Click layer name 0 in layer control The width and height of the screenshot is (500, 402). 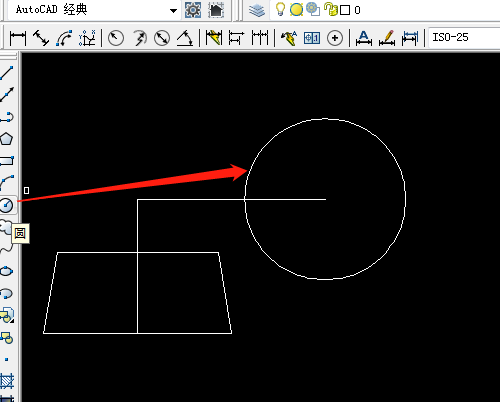coord(357,10)
